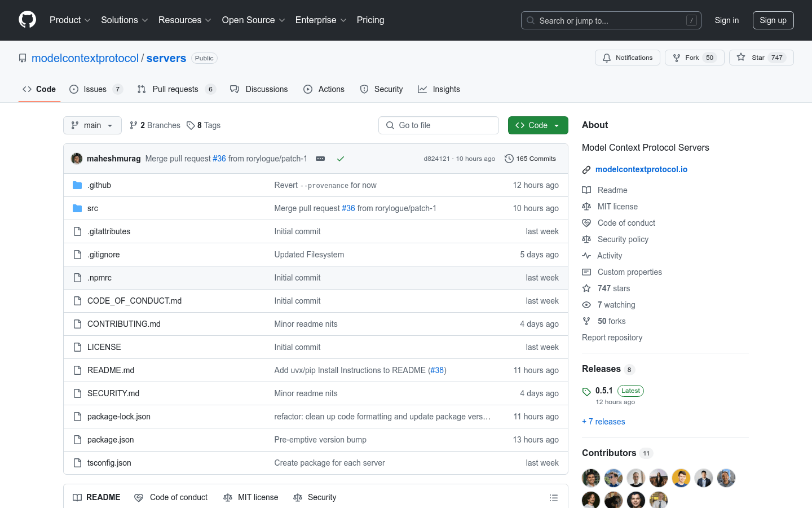Click the commit status check mark
Viewport: 812px width, 508px height.
(341, 159)
